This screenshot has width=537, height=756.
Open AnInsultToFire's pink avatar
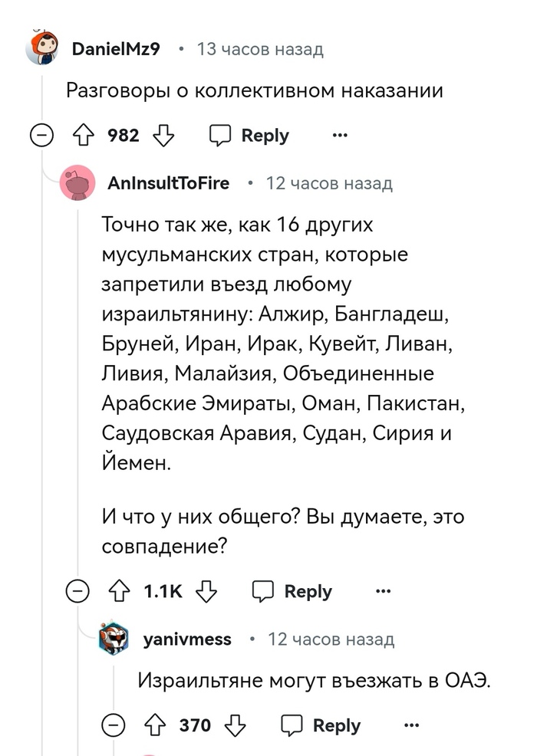coord(77,183)
